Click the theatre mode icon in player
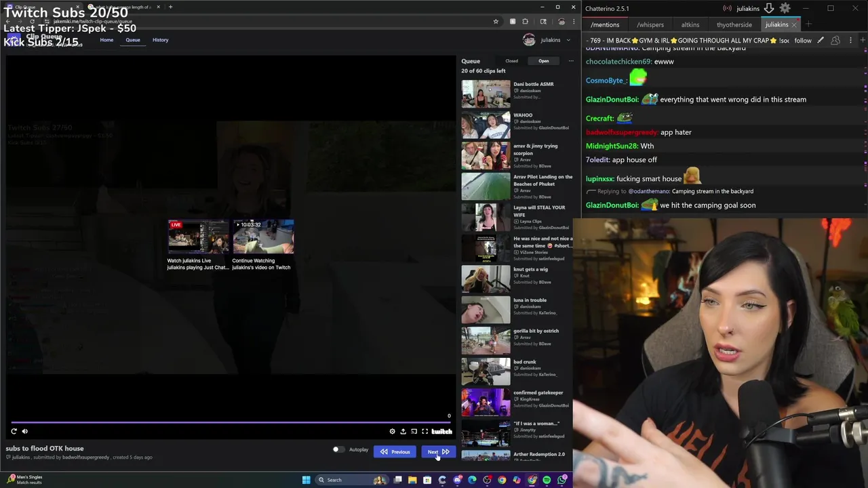868x488 pixels. click(414, 431)
